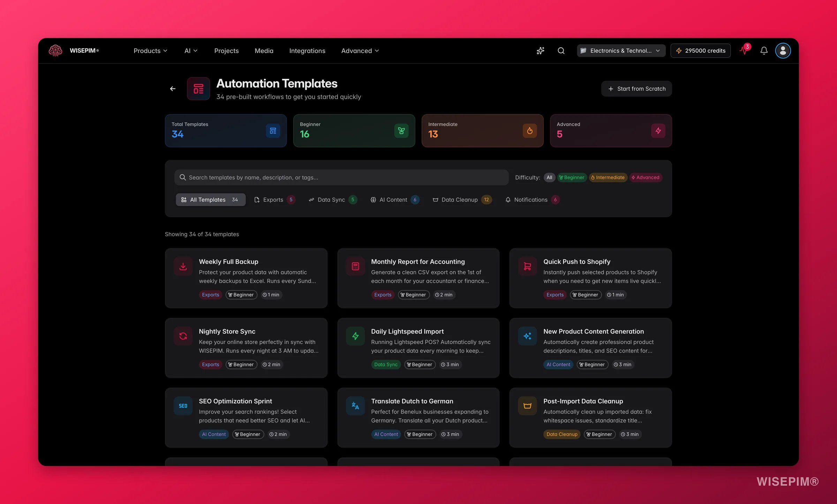This screenshot has width=837, height=504.
Task: Click the Beginner sprout card icon
Action: pos(401,131)
